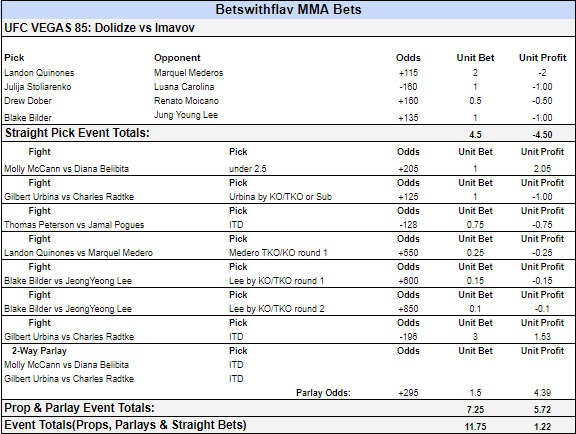Select the +800 odds cell
Screen dimensions: 576x434
[408, 281]
